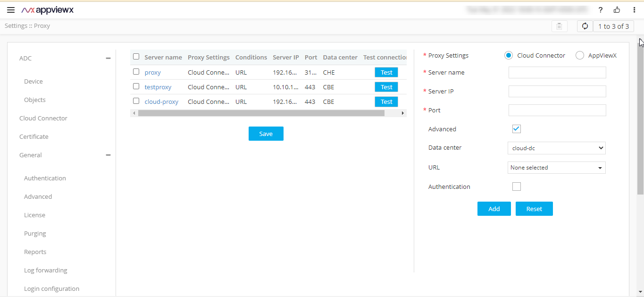Check the box for the cloud-proxy row
644x297 pixels.
point(136,101)
